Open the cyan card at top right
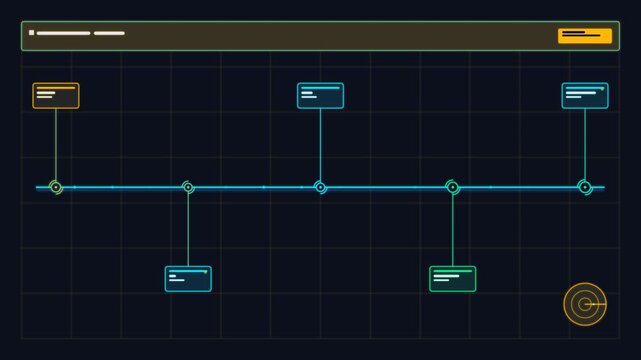 (x=585, y=96)
